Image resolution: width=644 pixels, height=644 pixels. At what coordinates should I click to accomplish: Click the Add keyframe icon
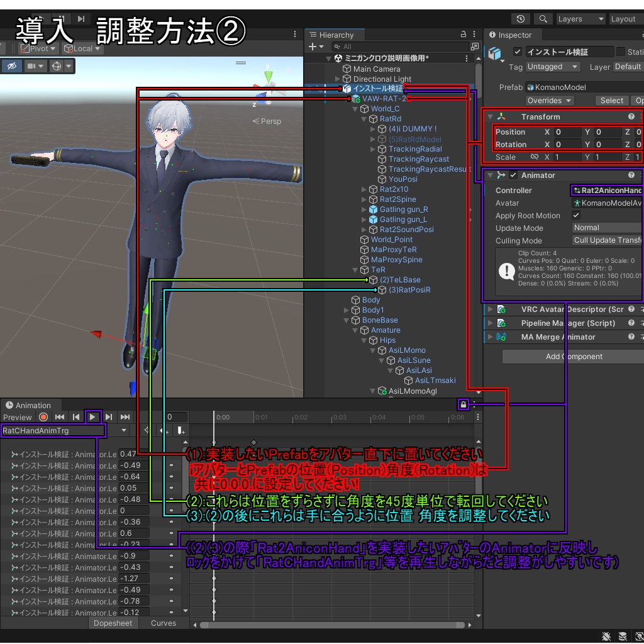coord(164,431)
